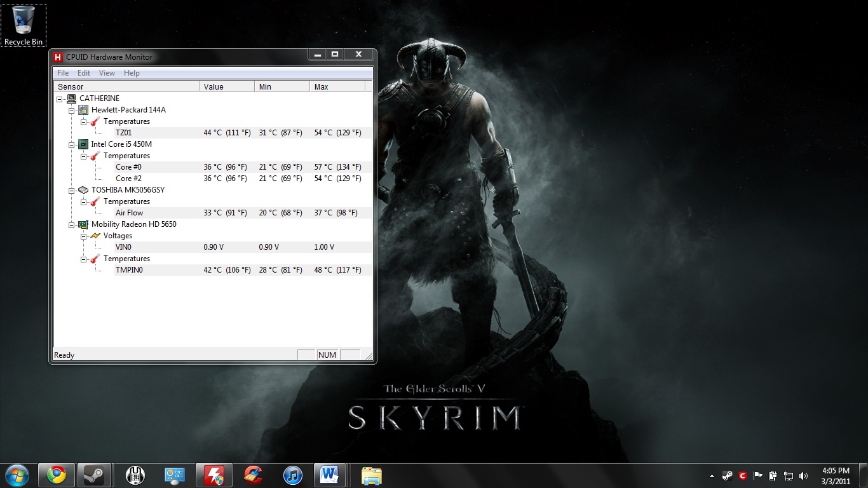Screen dimensions: 868x488
Task: Click the Steam icon in the system tray
Action: point(728,475)
